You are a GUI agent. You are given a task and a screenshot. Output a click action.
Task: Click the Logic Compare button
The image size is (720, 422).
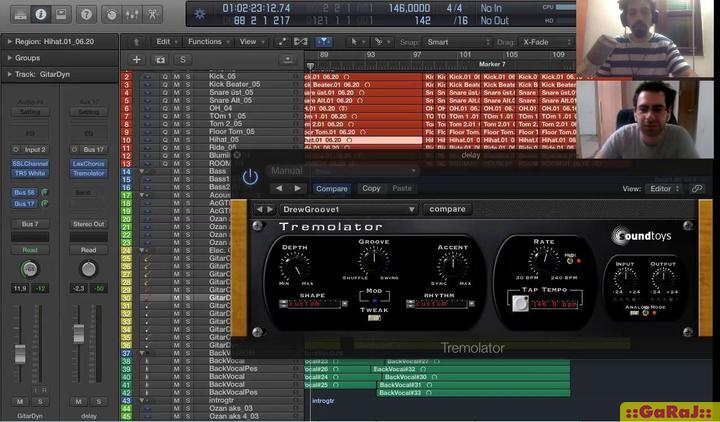coord(332,189)
